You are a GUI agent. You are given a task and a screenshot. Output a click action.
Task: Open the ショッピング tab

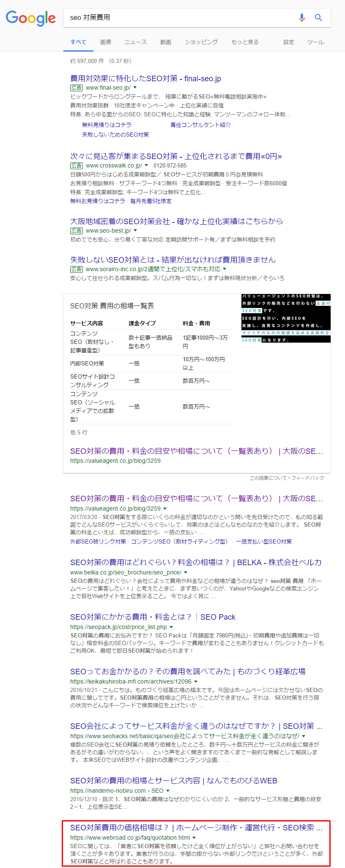click(x=201, y=42)
